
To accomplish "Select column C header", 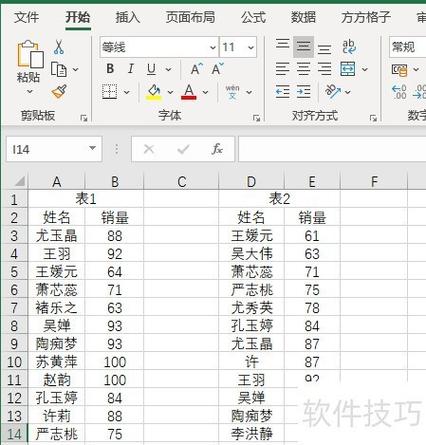I will 182,182.
